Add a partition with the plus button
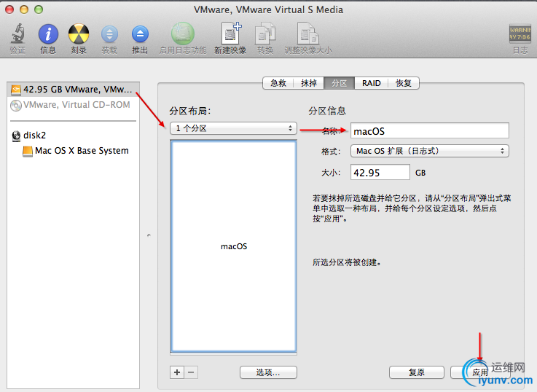 click(177, 372)
